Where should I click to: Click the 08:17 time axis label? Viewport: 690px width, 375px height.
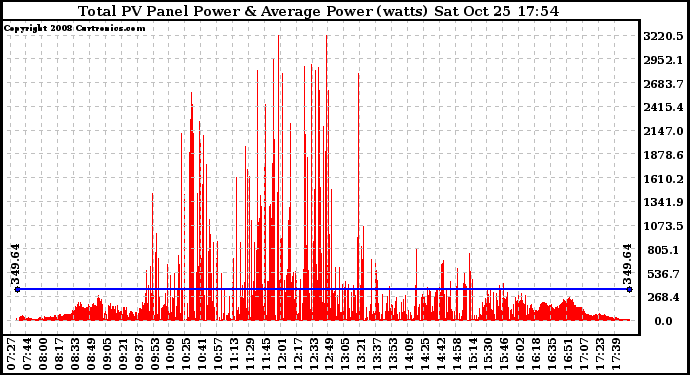pyautogui.click(x=59, y=354)
